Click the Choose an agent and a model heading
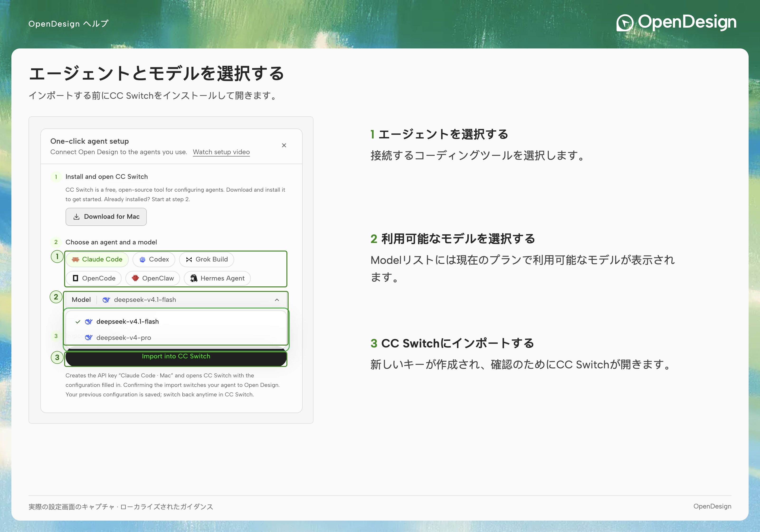The image size is (760, 532). coord(111,242)
